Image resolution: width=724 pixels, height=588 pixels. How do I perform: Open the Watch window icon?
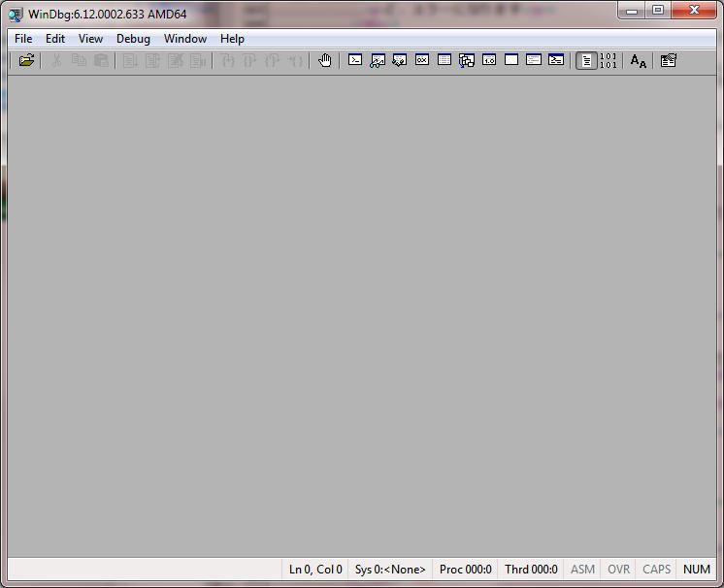[x=378, y=60]
